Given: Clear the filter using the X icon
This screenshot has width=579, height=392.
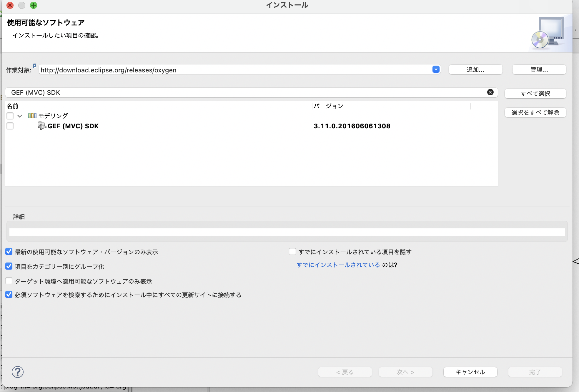Looking at the screenshot, I should tap(490, 92).
